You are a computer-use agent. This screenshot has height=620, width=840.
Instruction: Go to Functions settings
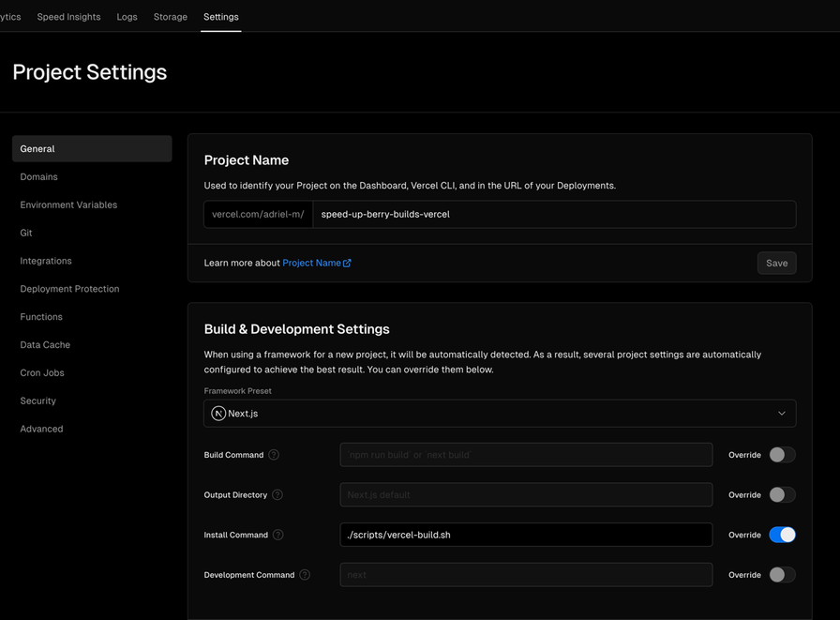pyautogui.click(x=41, y=317)
